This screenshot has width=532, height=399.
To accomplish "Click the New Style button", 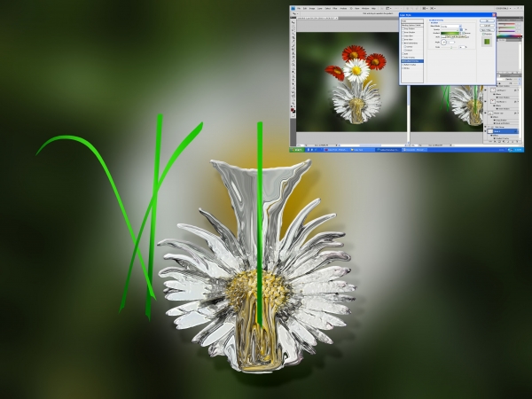I will click(x=487, y=30).
